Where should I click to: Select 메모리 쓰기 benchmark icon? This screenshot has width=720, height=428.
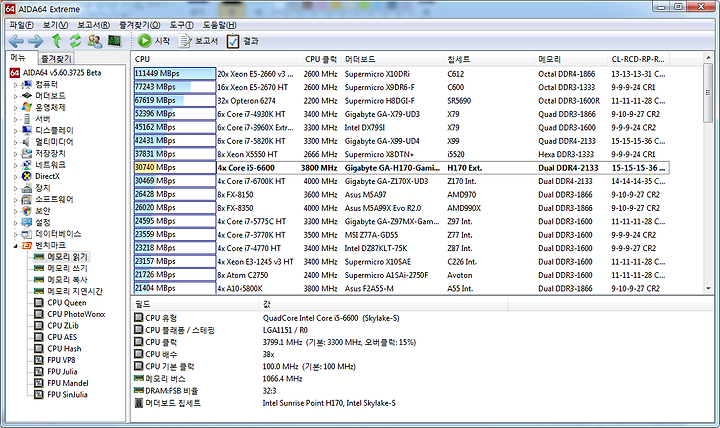[x=39, y=268]
